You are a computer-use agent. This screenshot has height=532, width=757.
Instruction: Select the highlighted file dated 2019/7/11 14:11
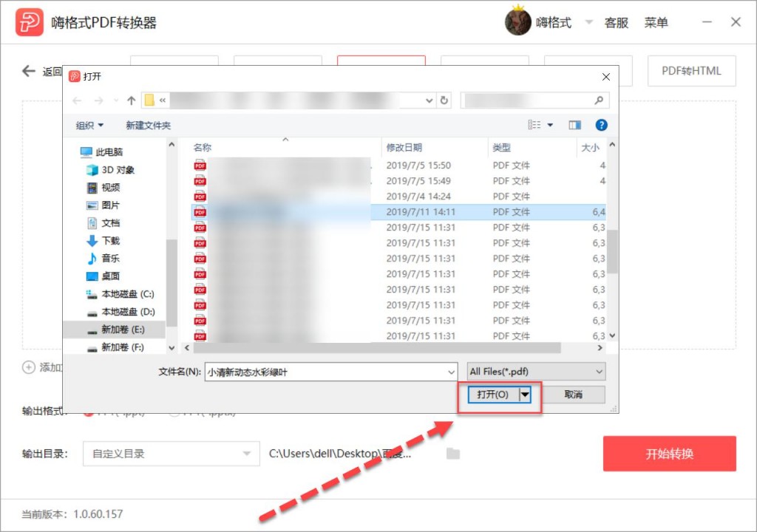[398, 212]
